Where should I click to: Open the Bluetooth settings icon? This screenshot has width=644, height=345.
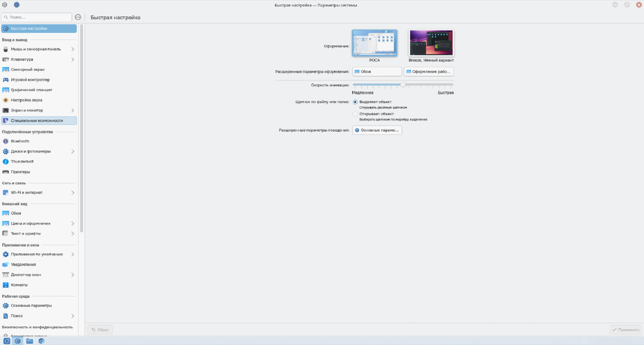pos(6,141)
